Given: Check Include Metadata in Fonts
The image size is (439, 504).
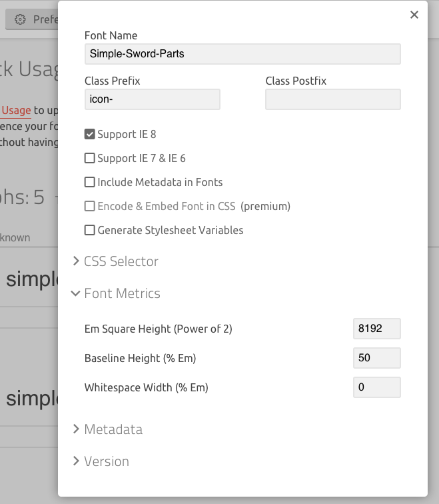Looking at the screenshot, I should (x=89, y=183).
